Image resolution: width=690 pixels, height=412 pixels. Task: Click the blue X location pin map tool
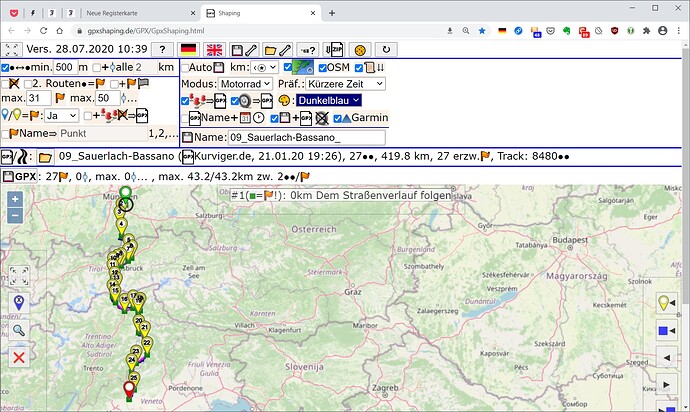point(19,303)
